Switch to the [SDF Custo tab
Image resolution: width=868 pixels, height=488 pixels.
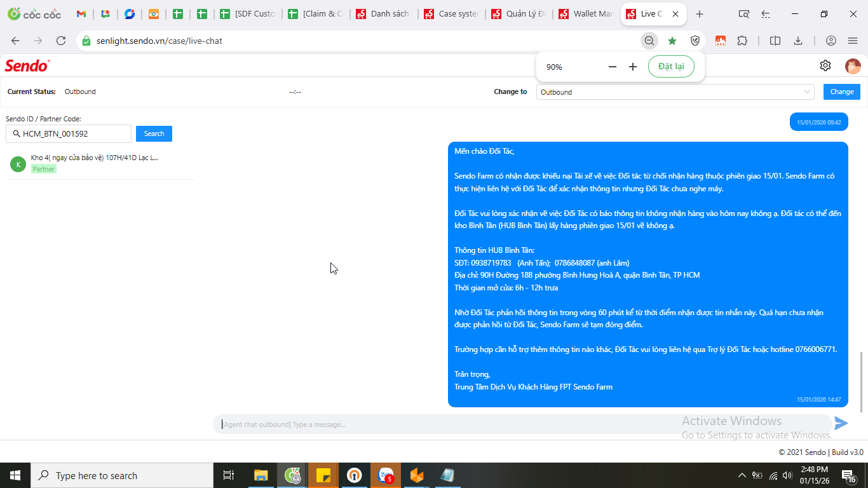click(247, 14)
